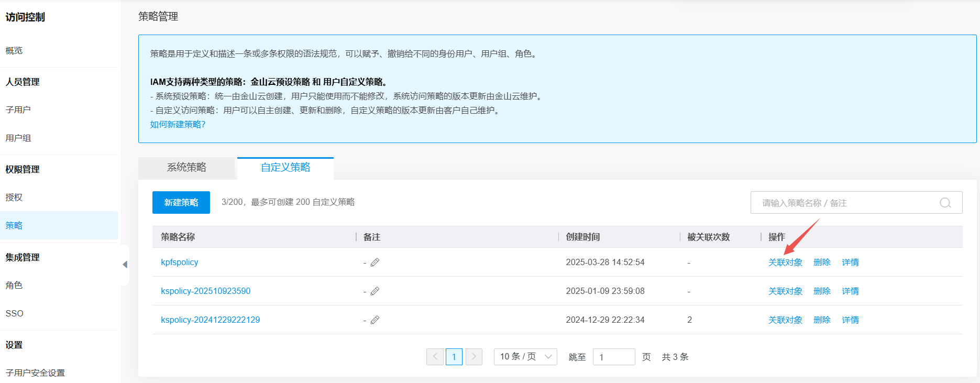
Task: Open the 10 条/页 page size dropdown
Action: [525, 357]
